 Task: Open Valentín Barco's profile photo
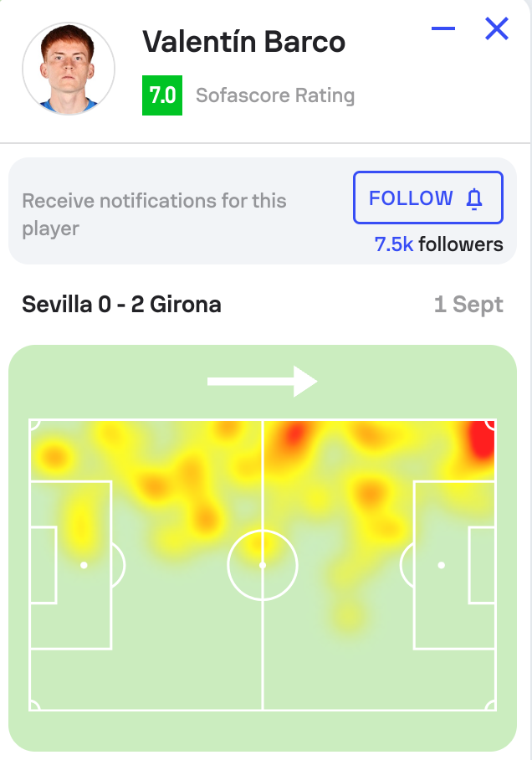(69, 69)
